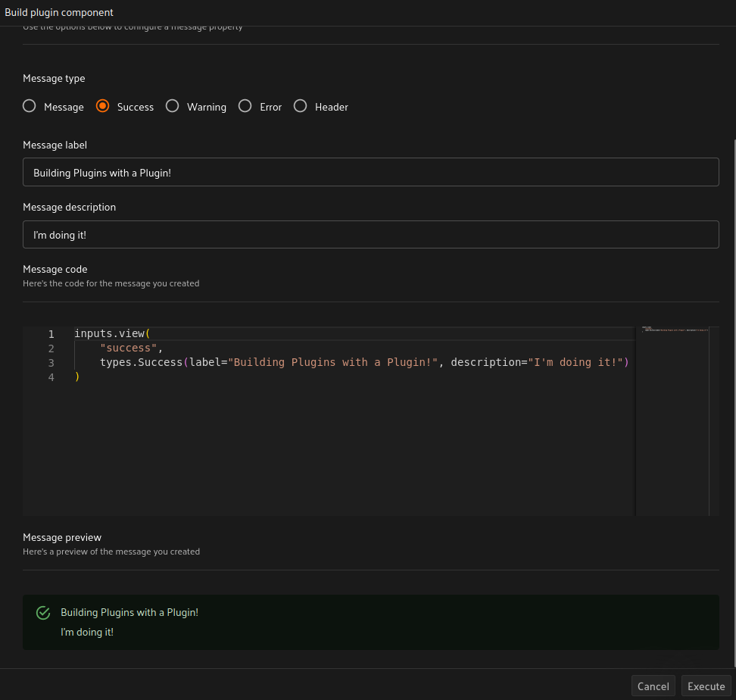Image resolution: width=736 pixels, height=700 pixels.
Task: Choose the Warning message type
Action: 173,106
